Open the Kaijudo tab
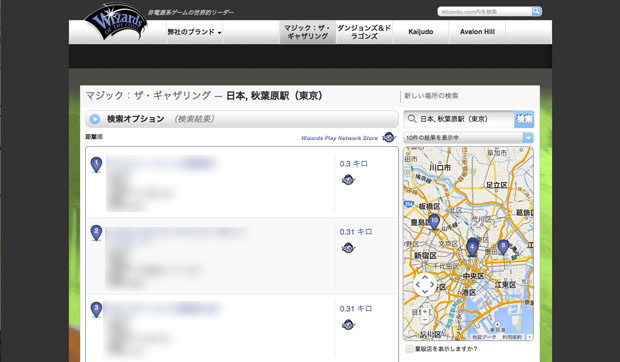The height and width of the screenshot is (362, 620). 421,32
